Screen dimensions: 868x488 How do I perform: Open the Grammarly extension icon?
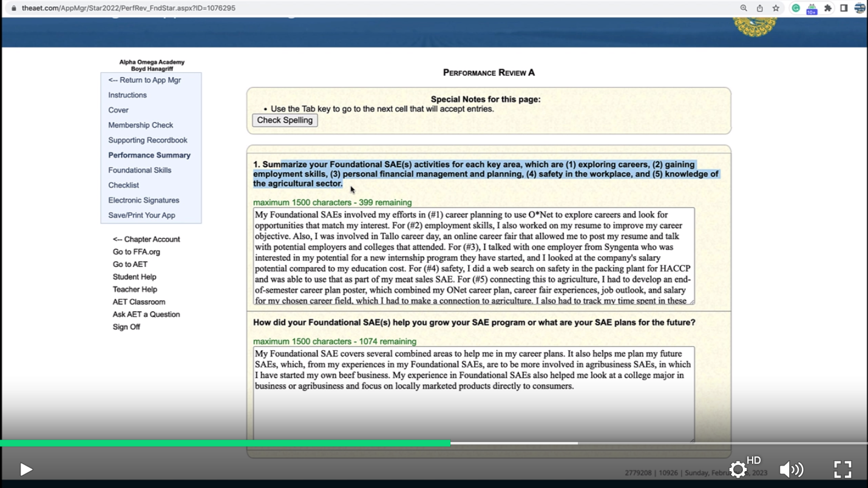tap(796, 8)
